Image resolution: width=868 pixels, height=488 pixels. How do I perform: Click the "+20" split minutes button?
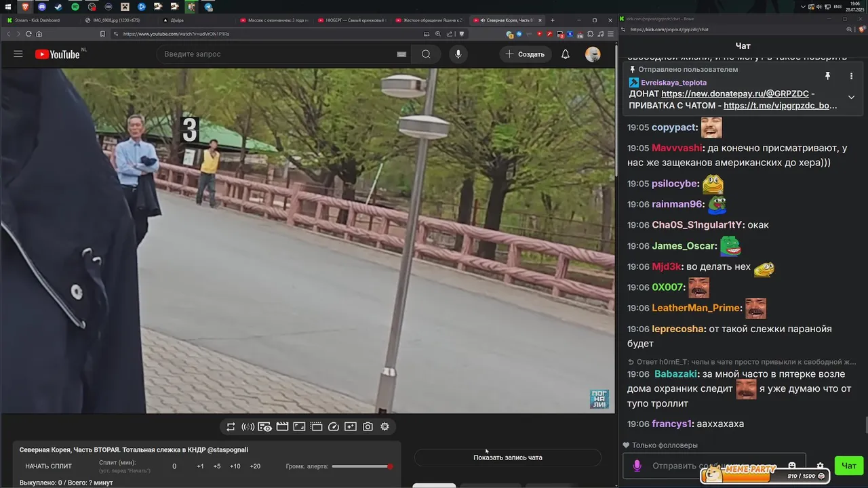255,466
